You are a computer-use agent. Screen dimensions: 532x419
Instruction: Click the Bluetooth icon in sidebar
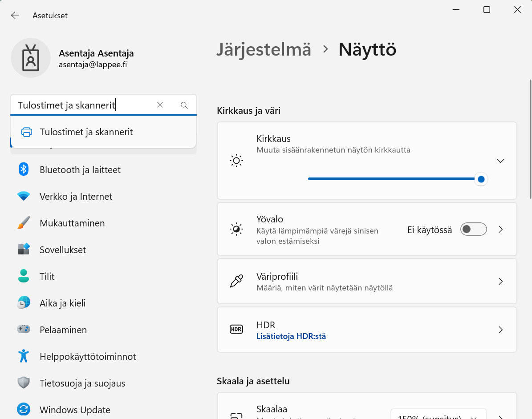click(x=24, y=169)
